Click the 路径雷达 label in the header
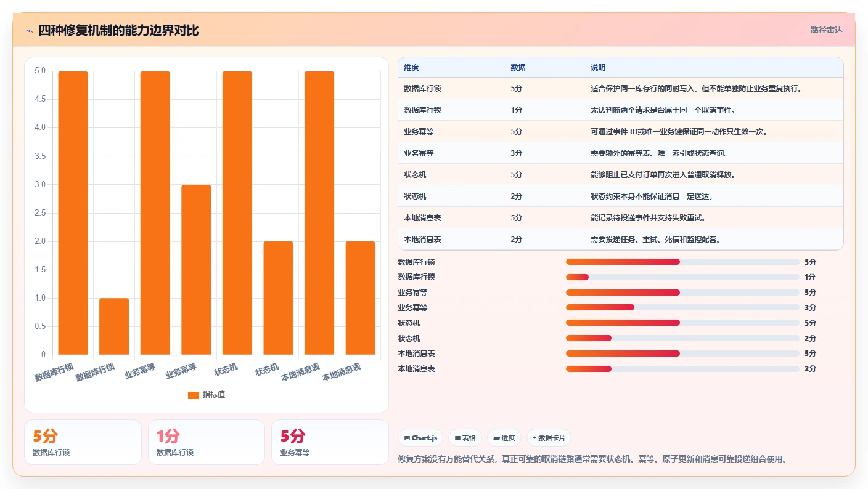 point(826,30)
